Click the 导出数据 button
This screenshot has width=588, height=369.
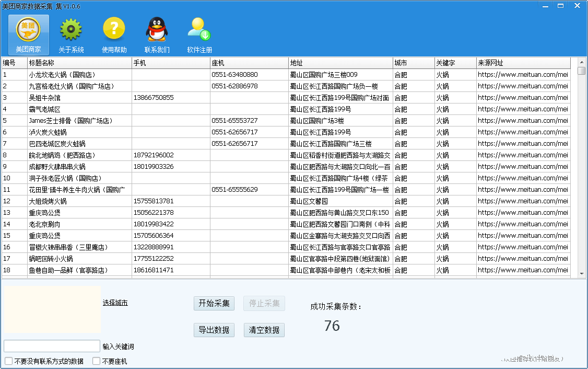tap(214, 330)
